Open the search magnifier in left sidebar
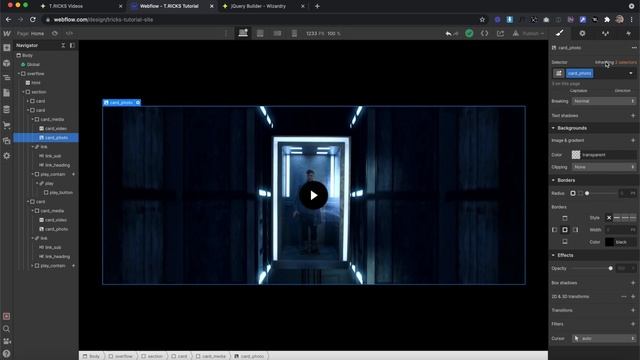This screenshot has height=360, width=640. [x=7, y=329]
